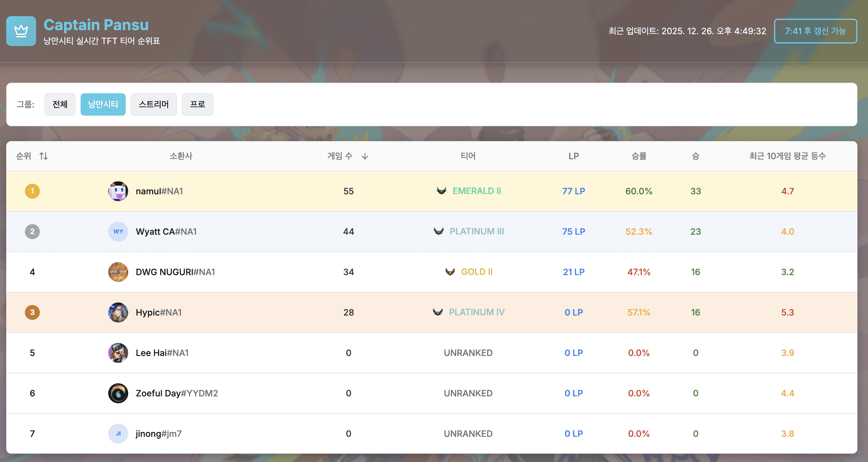Click the 최근 10게임 평균 등수 column header
868x462 pixels.
click(x=787, y=156)
